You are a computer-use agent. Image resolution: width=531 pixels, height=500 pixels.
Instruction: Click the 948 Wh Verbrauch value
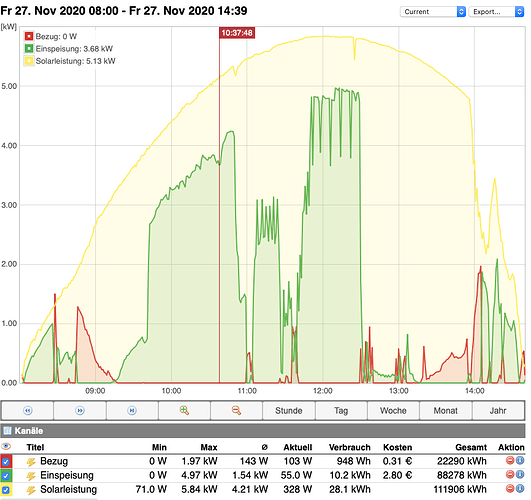pos(354,461)
